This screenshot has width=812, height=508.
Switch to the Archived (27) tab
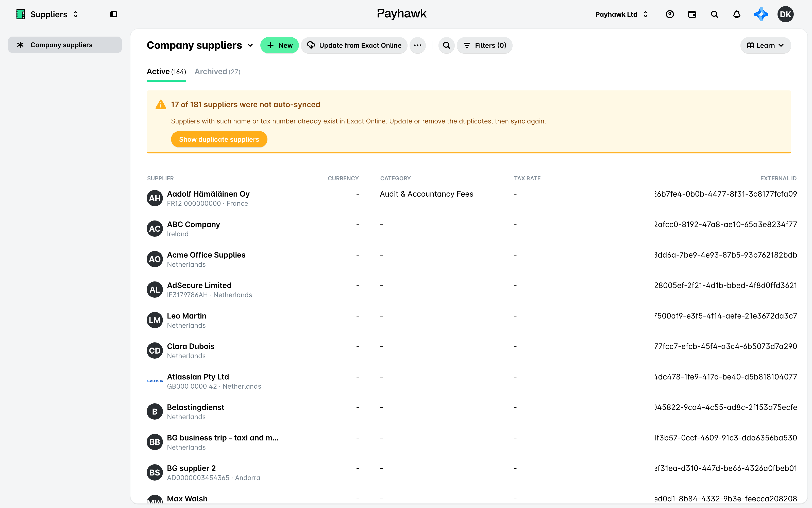217,72
